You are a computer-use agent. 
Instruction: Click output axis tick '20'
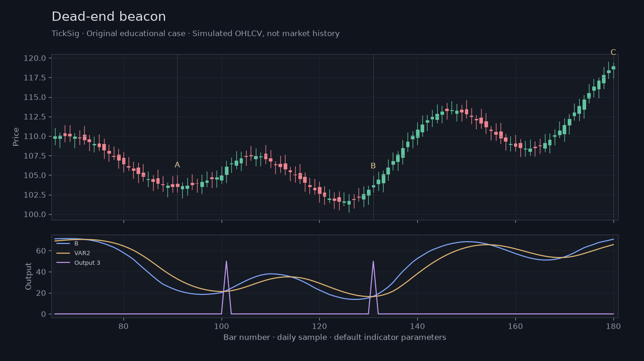pyautogui.click(x=42, y=293)
